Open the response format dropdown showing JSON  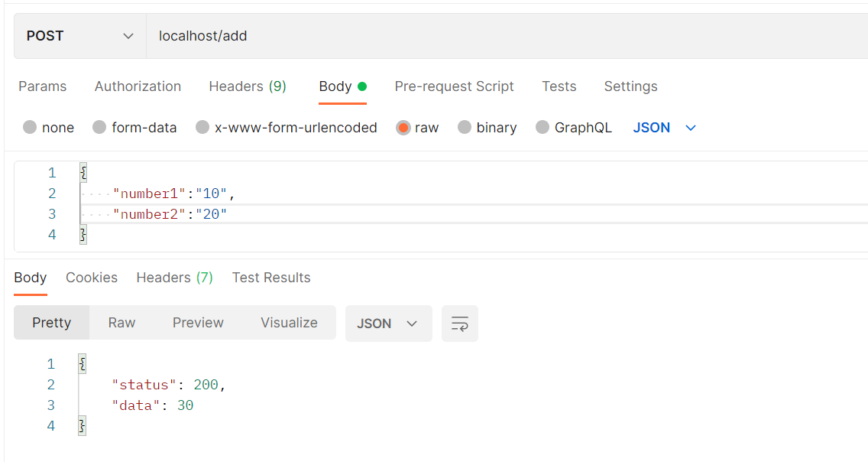tap(388, 322)
